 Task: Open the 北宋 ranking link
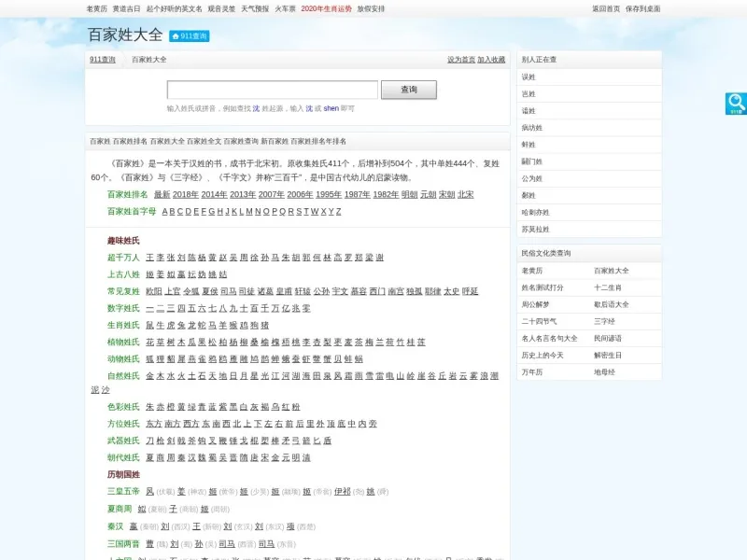[x=465, y=194]
